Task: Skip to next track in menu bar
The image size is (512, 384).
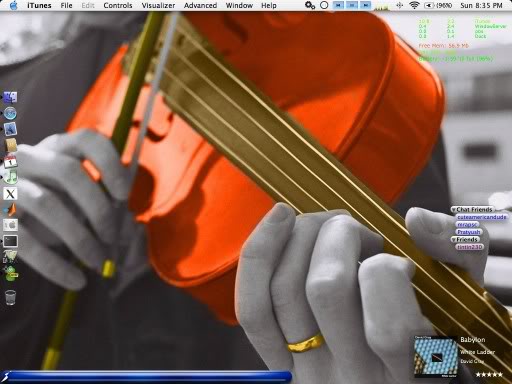Action: click(x=366, y=5)
